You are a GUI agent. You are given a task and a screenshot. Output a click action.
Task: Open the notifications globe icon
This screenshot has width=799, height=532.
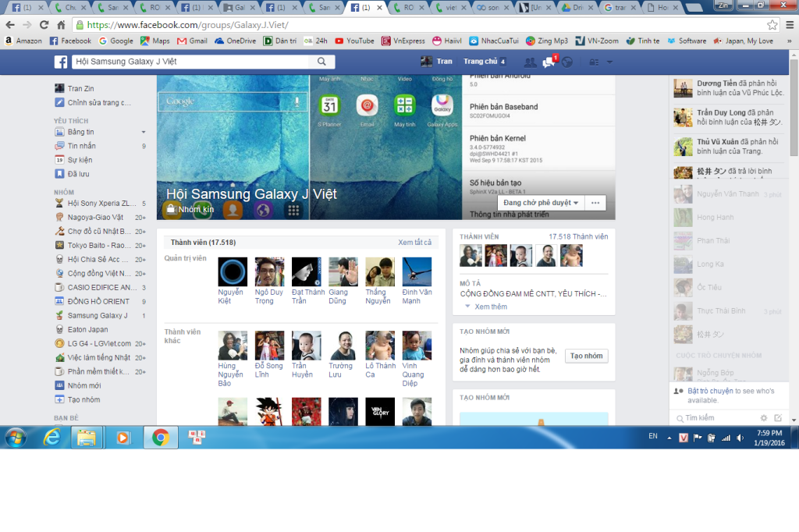point(567,62)
